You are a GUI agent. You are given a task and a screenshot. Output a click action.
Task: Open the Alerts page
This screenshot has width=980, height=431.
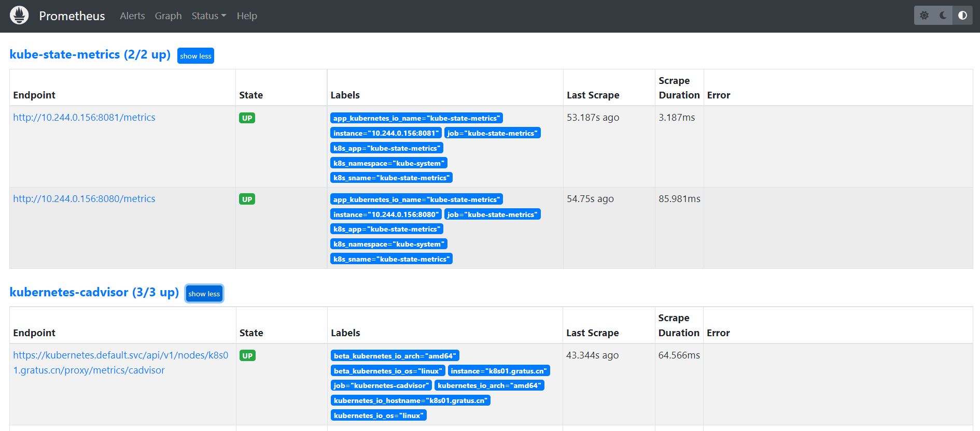132,16
